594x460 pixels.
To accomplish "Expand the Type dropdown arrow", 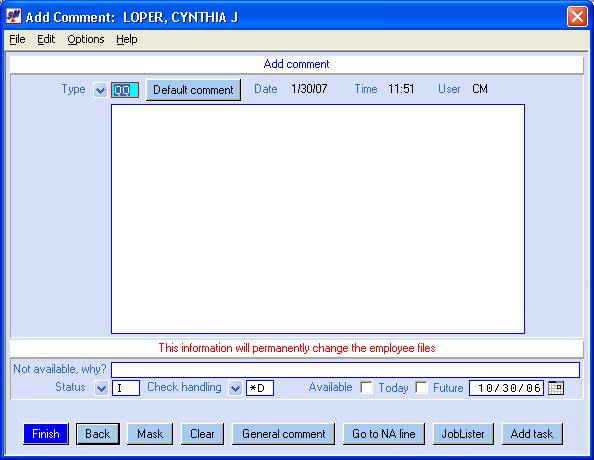I will [x=100, y=91].
